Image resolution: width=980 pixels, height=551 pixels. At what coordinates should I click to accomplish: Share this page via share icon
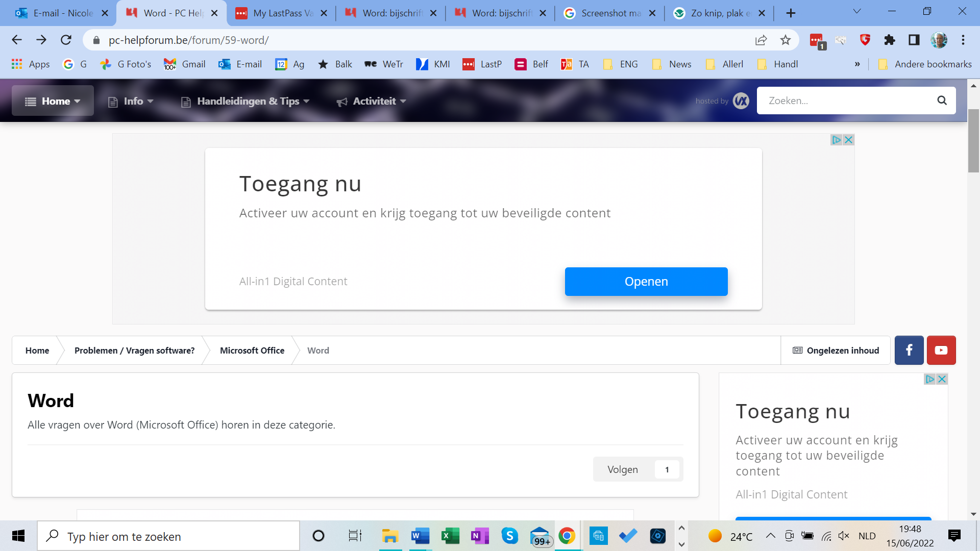click(761, 40)
